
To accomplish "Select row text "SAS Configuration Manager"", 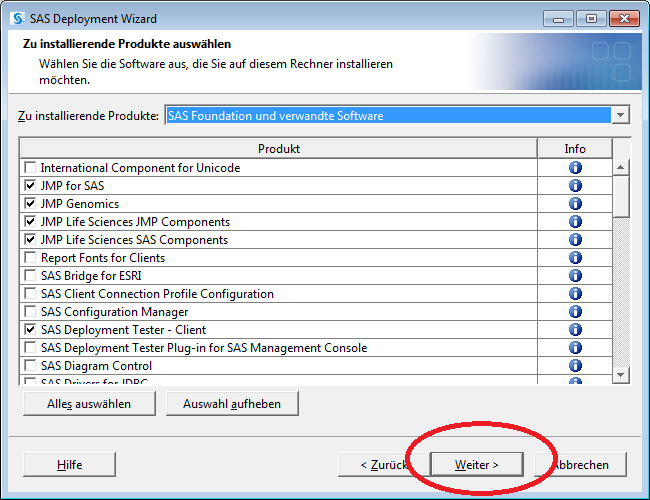I will coord(114,312).
